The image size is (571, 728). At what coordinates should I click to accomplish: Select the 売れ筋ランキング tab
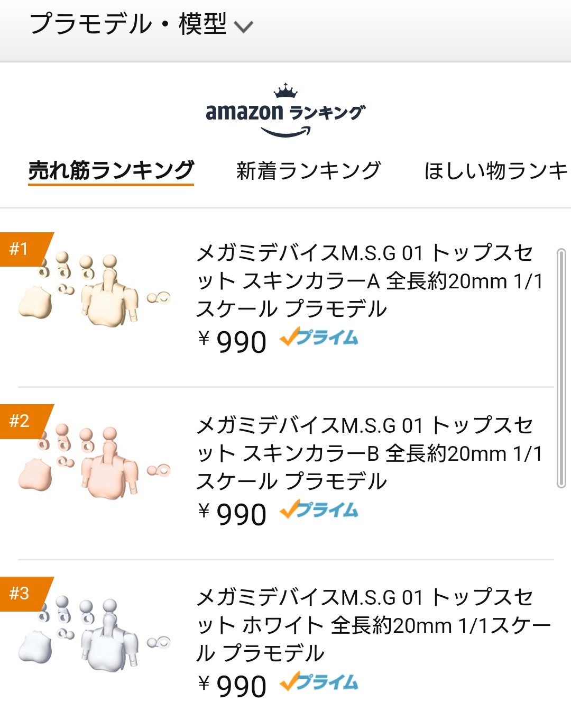pos(111,170)
